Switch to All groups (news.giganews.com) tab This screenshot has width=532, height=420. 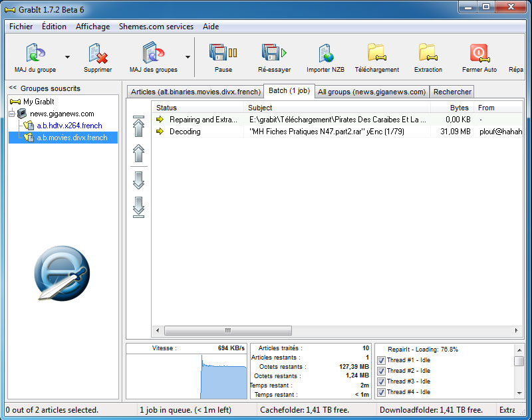coord(372,92)
